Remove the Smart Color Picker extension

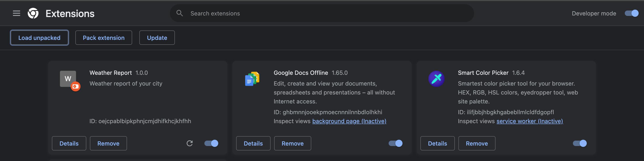(477, 143)
